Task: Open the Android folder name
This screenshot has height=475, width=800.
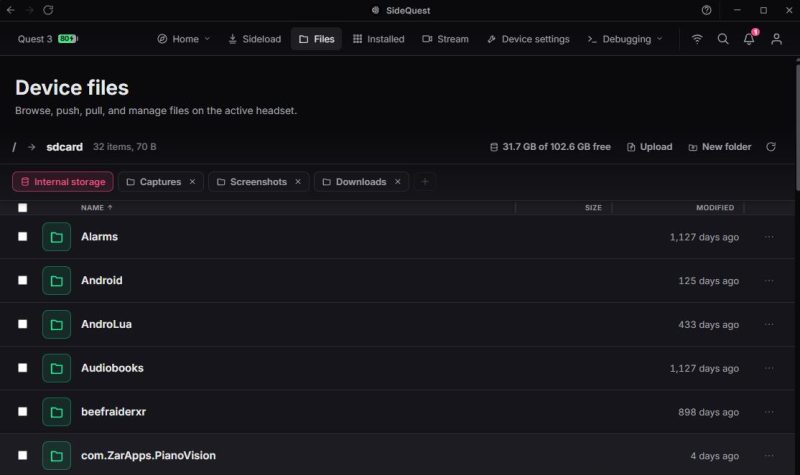Action: point(102,281)
